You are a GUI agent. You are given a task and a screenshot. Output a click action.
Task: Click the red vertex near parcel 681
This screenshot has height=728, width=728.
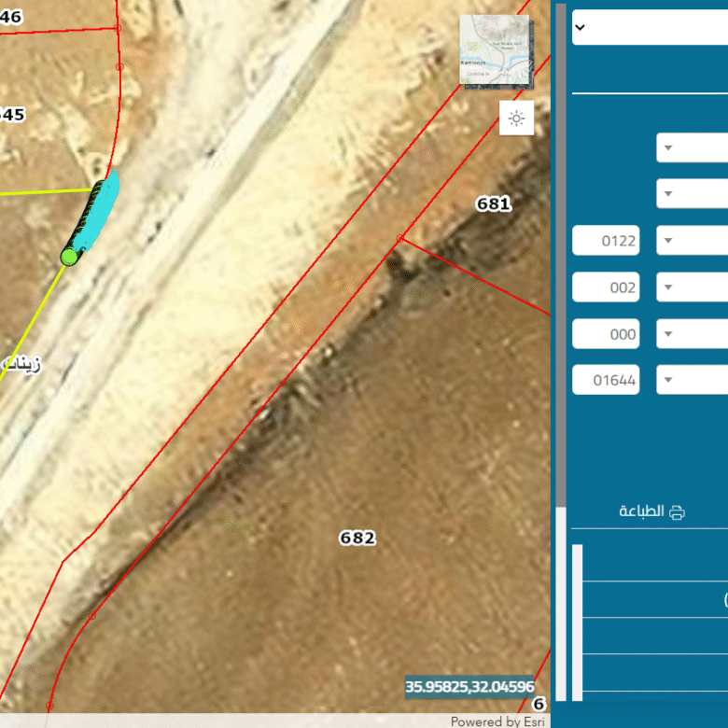[x=400, y=239]
